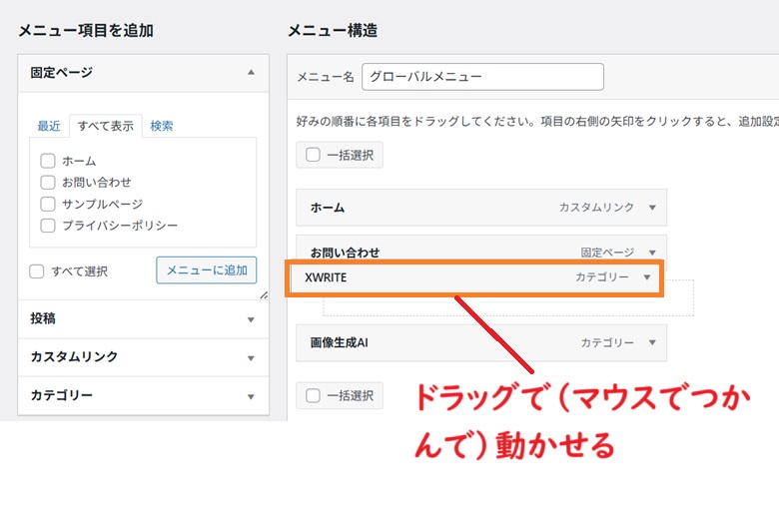
Task: Check the お問い合わせ page checkbox
Action: [x=48, y=183]
